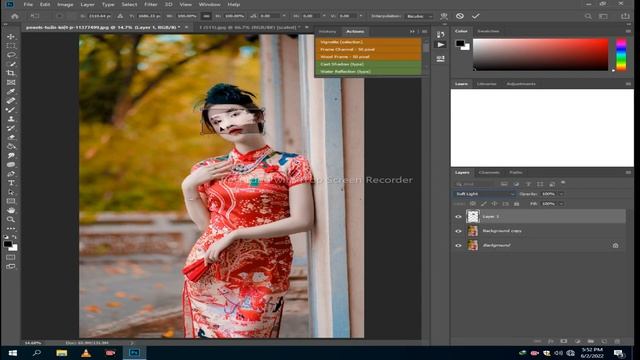This screenshot has height=360, width=640.
Task: Commit the transform with the checkmark
Action: pyautogui.click(x=476, y=16)
